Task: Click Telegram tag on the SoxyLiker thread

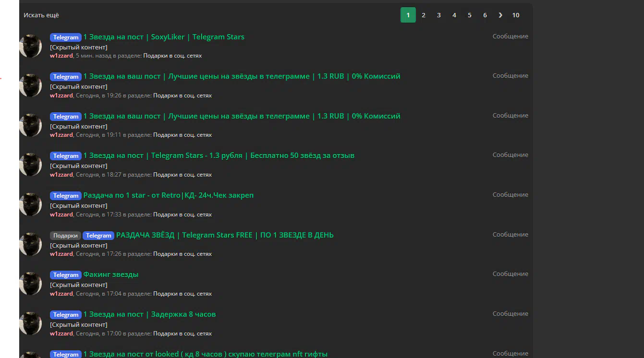Action: (x=66, y=37)
